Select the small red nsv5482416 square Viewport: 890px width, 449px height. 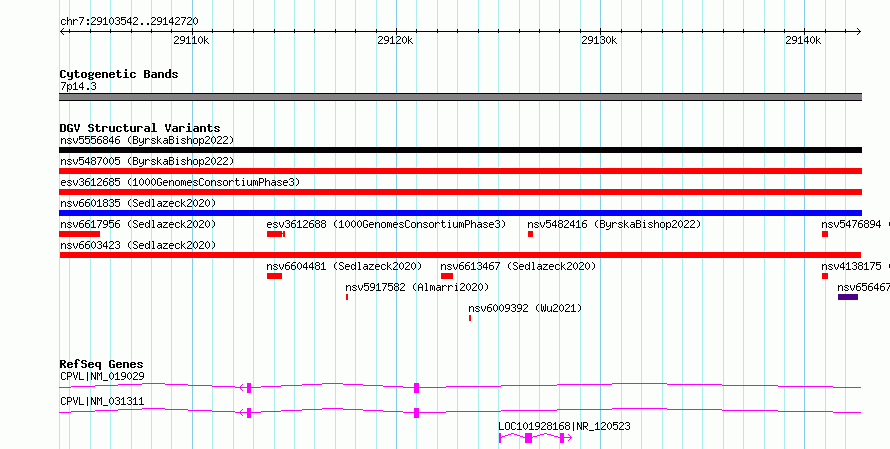click(x=531, y=234)
